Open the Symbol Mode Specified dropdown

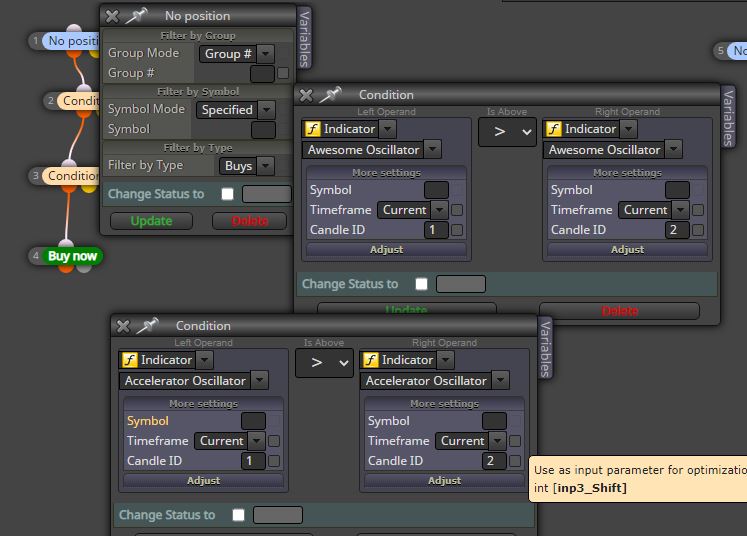click(236, 110)
